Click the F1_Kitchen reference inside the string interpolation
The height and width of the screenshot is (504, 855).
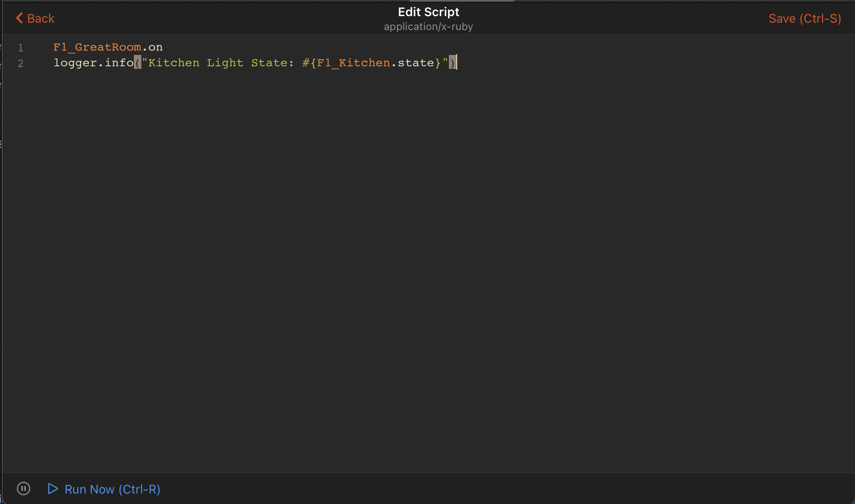click(352, 63)
